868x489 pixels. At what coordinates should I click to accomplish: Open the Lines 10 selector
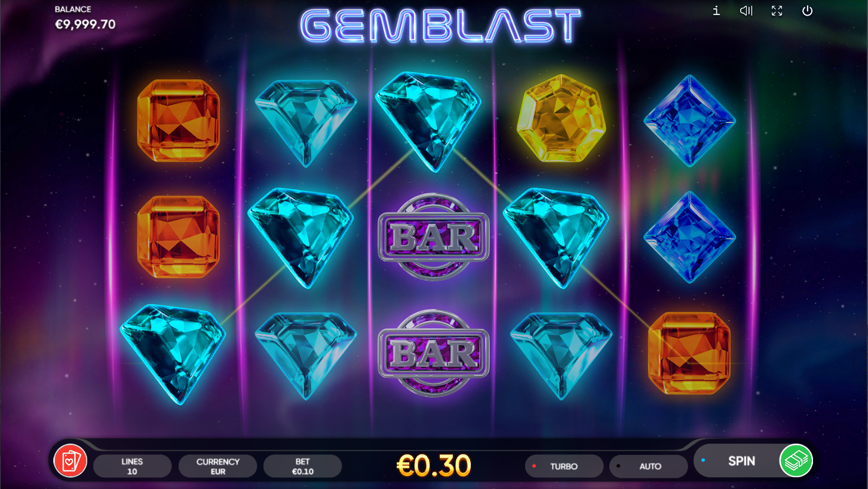pos(133,466)
